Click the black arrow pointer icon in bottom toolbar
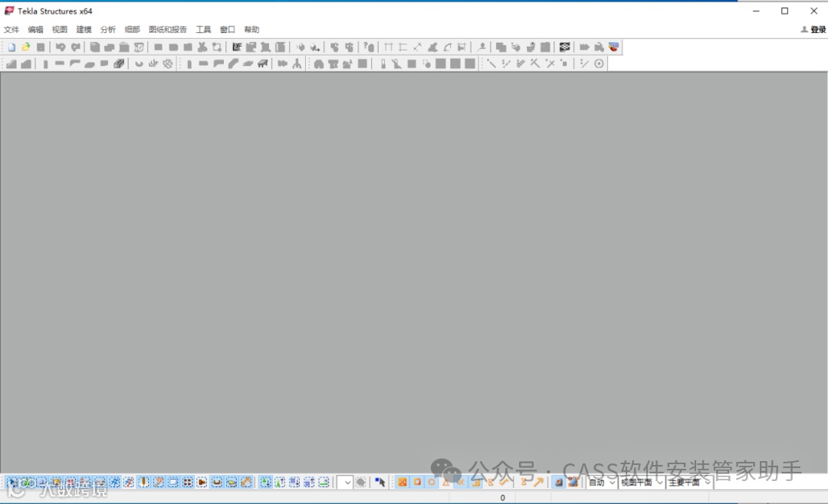The width and height of the screenshot is (828, 504). 379,483
